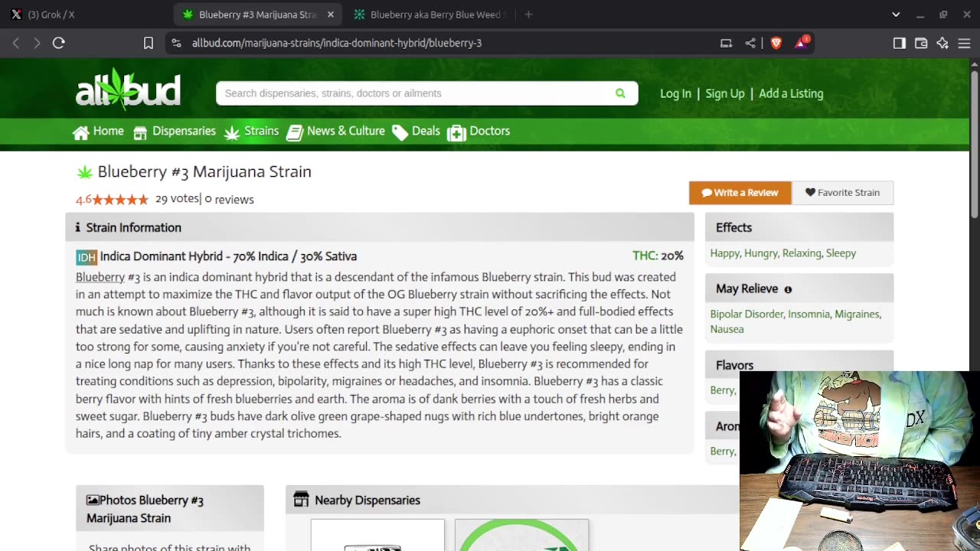Open the Log In link
Viewport: 980px width, 551px height.
point(675,93)
